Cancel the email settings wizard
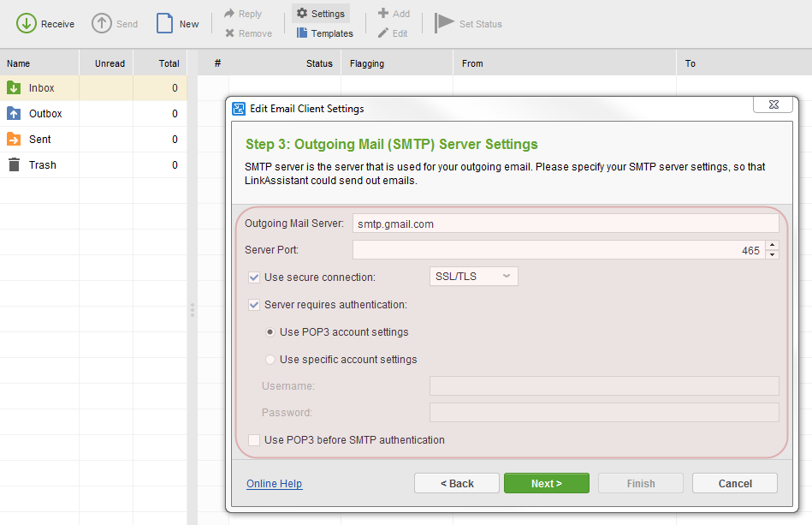 coord(735,483)
